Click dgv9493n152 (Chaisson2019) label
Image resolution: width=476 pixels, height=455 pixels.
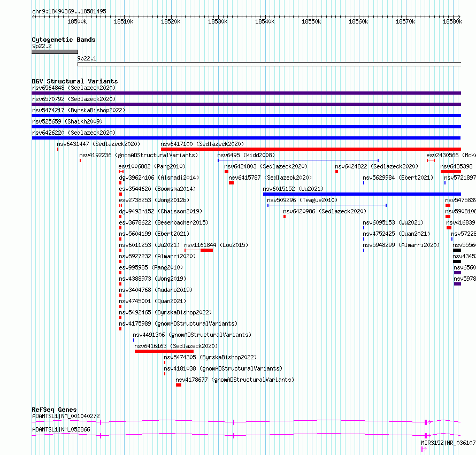click(x=160, y=211)
